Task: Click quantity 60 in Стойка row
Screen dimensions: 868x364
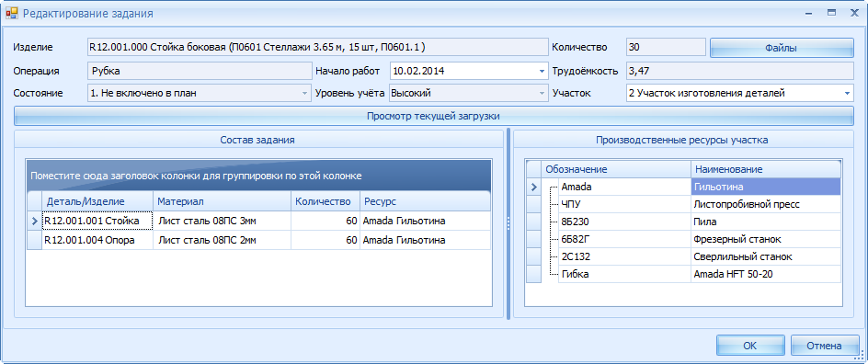Action: point(325,222)
